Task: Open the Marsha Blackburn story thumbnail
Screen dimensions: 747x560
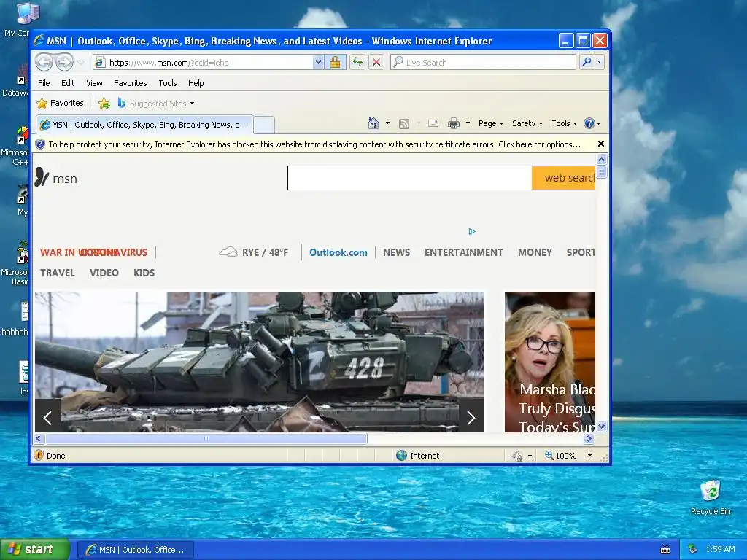Action: pyautogui.click(x=550, y=362)
